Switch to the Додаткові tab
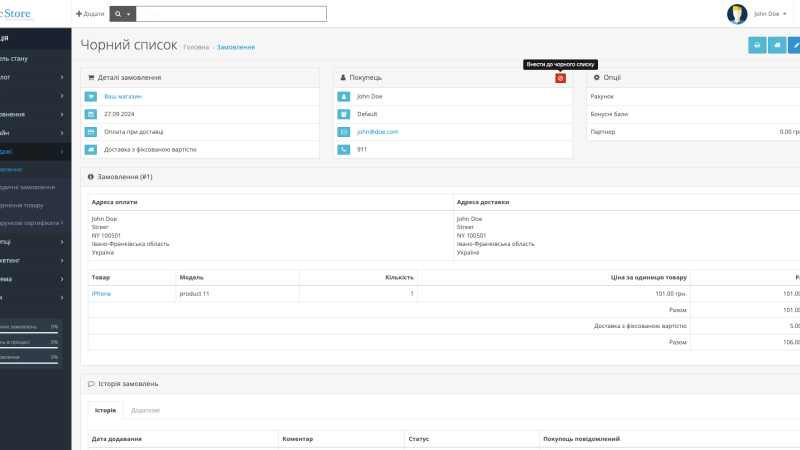 [145, 410]
